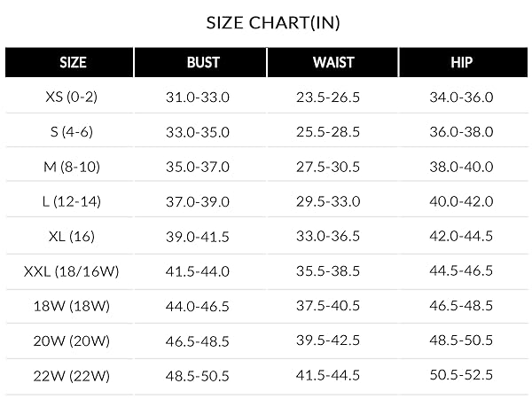
Task: Click waist value 29.5-33.0
Action: 328,201
